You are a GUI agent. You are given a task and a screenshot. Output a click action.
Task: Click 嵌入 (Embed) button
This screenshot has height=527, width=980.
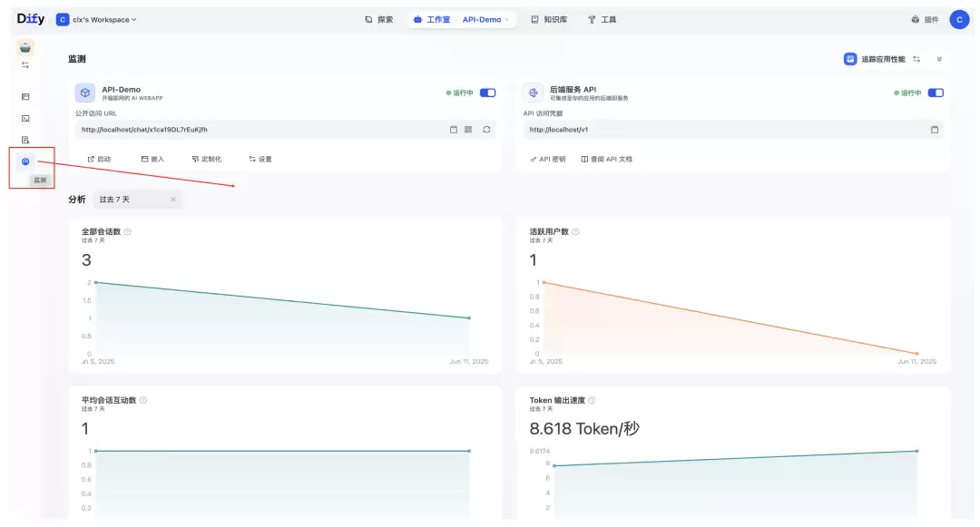click(x=152, y=160)
